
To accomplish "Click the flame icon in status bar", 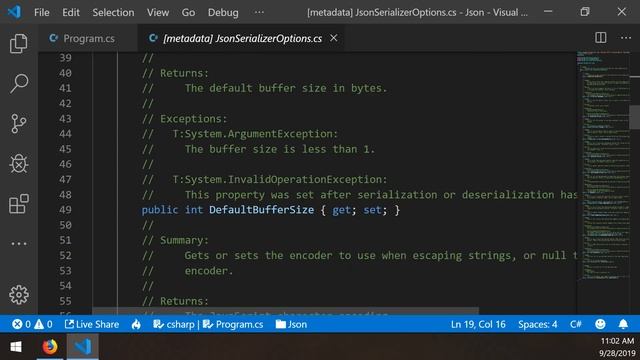I will pos(136,324).
